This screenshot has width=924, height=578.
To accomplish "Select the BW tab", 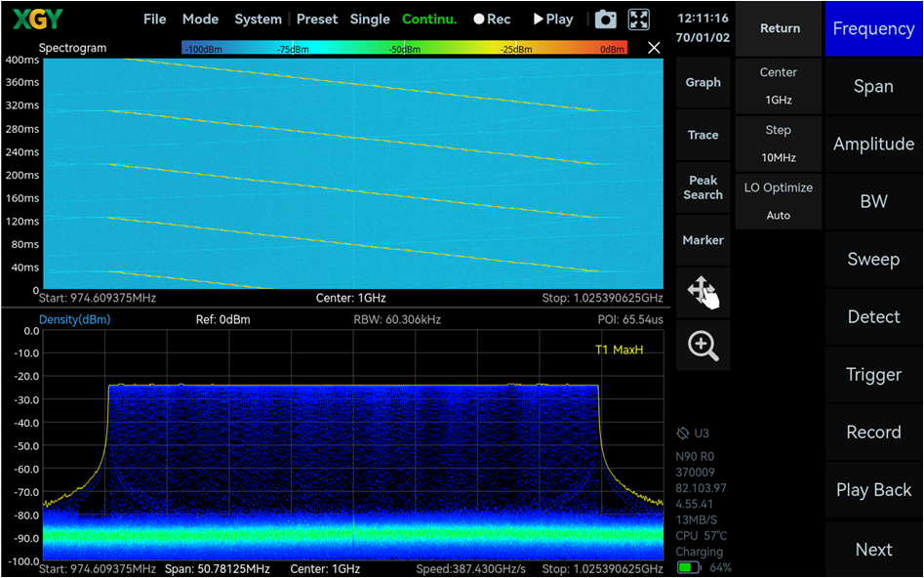I will coord(874,202).
